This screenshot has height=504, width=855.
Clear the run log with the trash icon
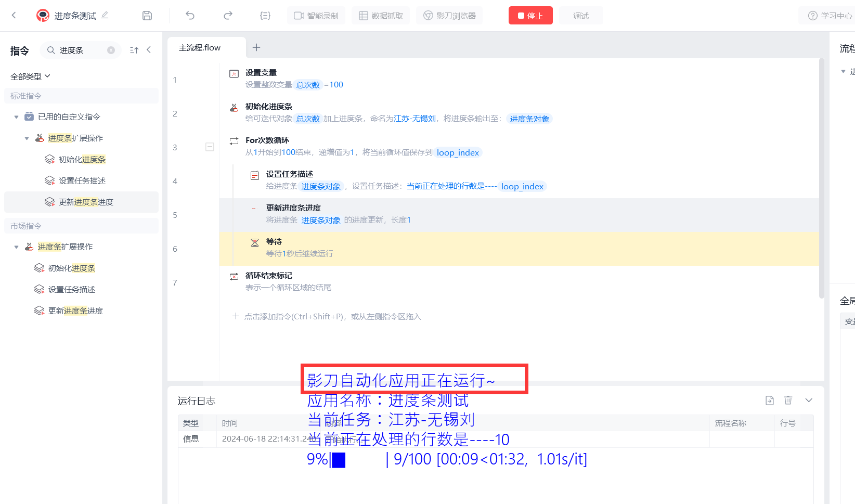coord(788,400)
